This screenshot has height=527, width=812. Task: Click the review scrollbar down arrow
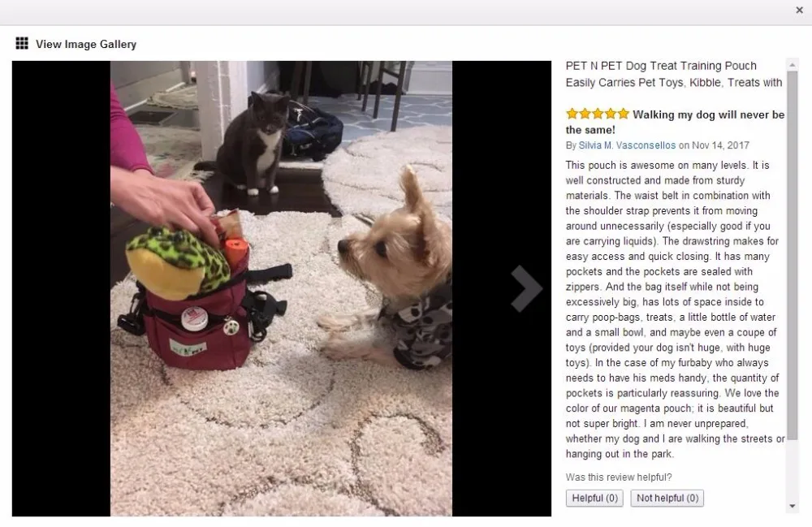coord(793,506)
